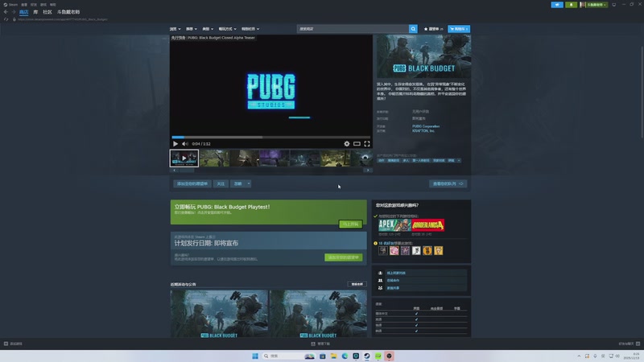Click the first friend avatar wanting this game
The height and width of the screenshot is (362, 644).
383,250
